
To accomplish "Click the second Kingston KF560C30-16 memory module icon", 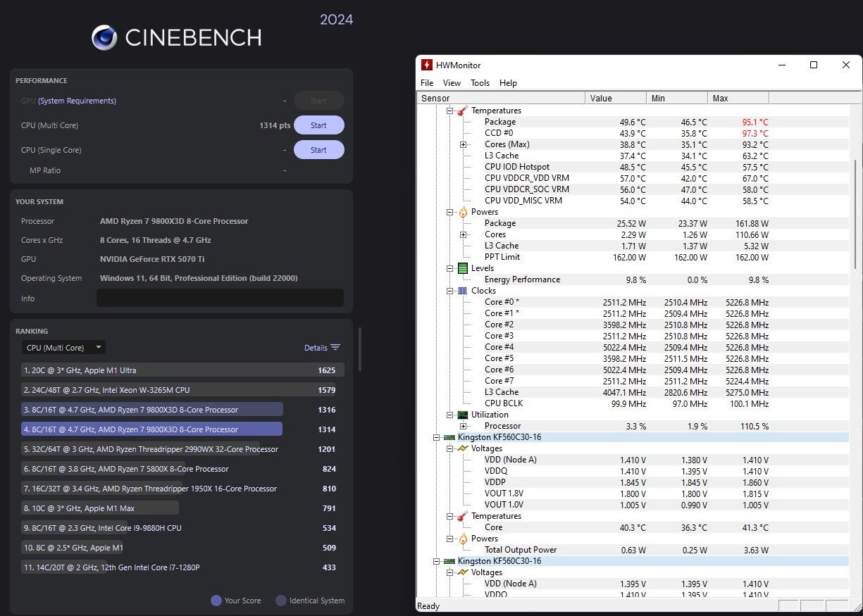I will pyautogui.click(x=449, y=561).
